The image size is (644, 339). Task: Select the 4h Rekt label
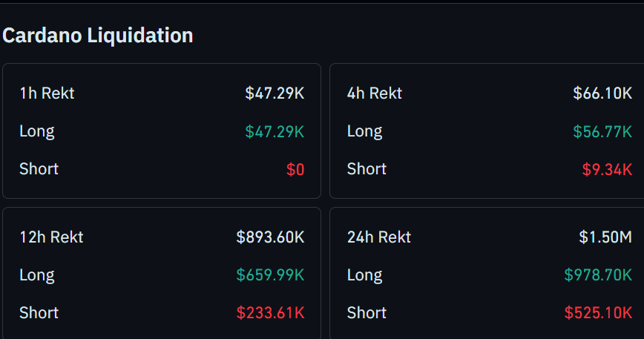pos(374,93)
